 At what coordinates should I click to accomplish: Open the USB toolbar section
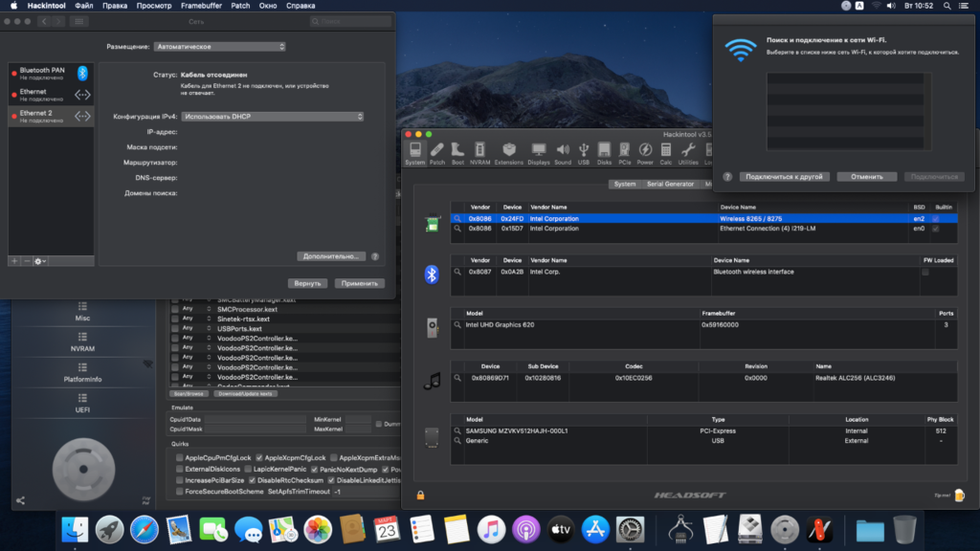coord(584,153)
